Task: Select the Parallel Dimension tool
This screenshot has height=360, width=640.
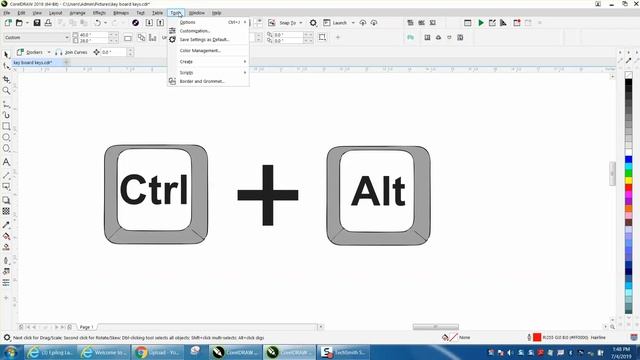Action: click(6, 176)
